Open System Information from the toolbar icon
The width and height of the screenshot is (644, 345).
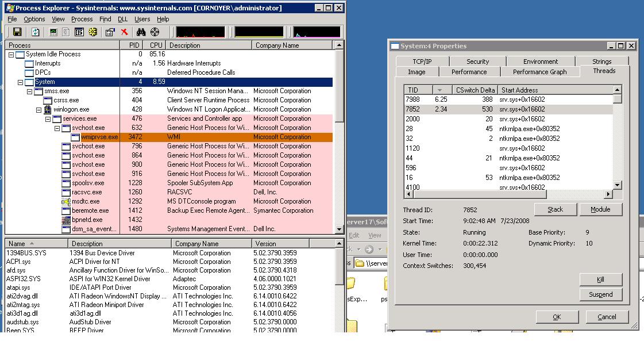53,32
